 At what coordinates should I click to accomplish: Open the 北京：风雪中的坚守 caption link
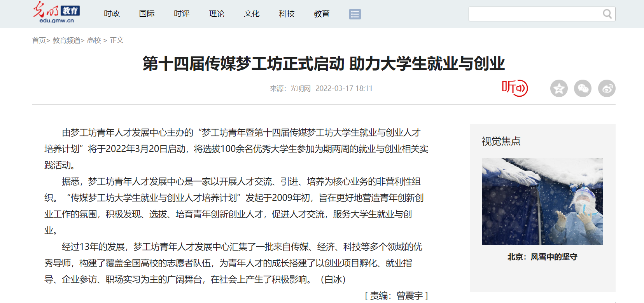(542, 257)
